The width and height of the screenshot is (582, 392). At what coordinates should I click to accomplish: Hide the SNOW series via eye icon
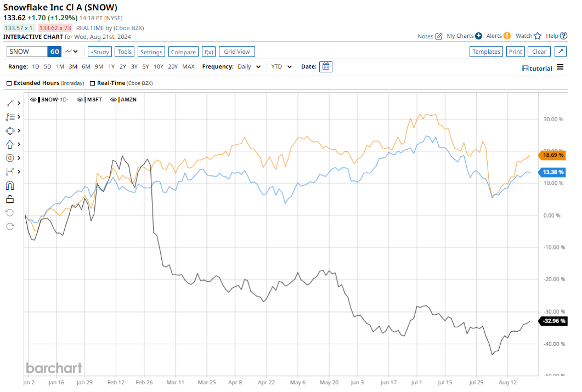click(33, 100)
